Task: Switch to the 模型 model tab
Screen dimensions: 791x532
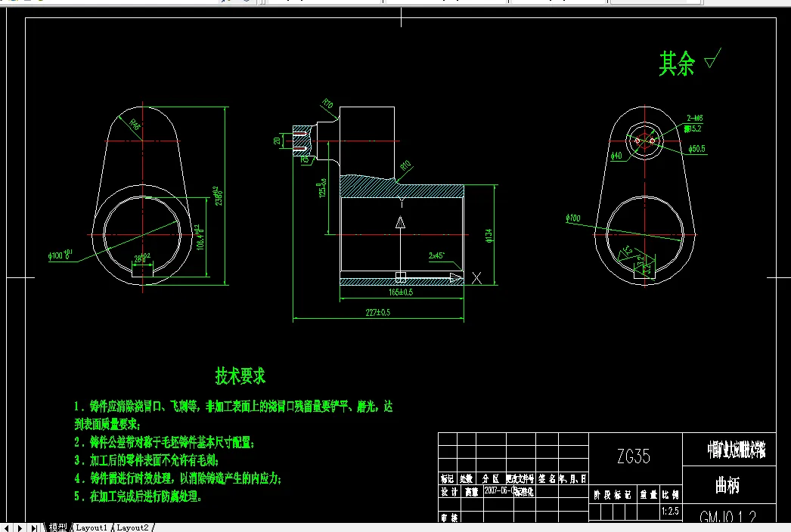Action: point(58,527)
